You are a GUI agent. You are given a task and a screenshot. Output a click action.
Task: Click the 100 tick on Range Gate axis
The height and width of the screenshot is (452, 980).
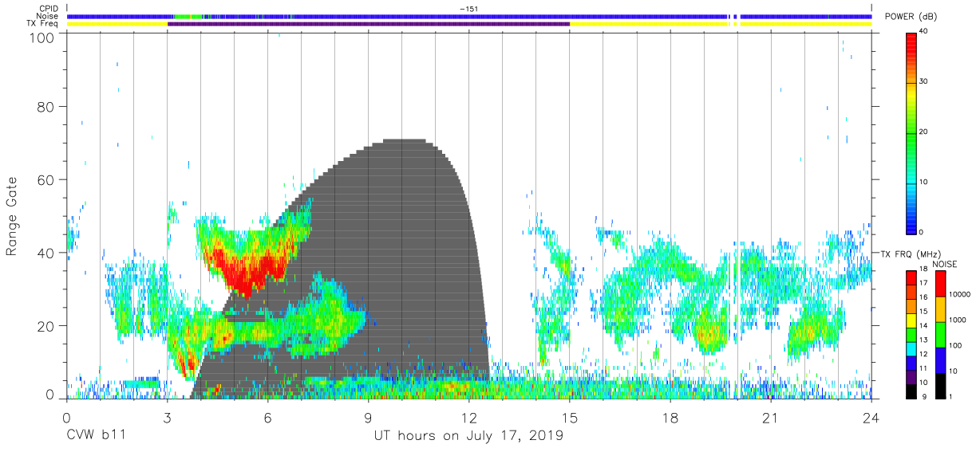coord(42,37)
